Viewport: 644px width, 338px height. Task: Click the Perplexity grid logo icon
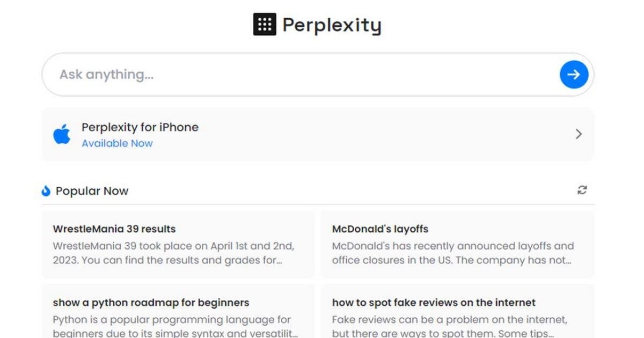[x=264, y=24]
